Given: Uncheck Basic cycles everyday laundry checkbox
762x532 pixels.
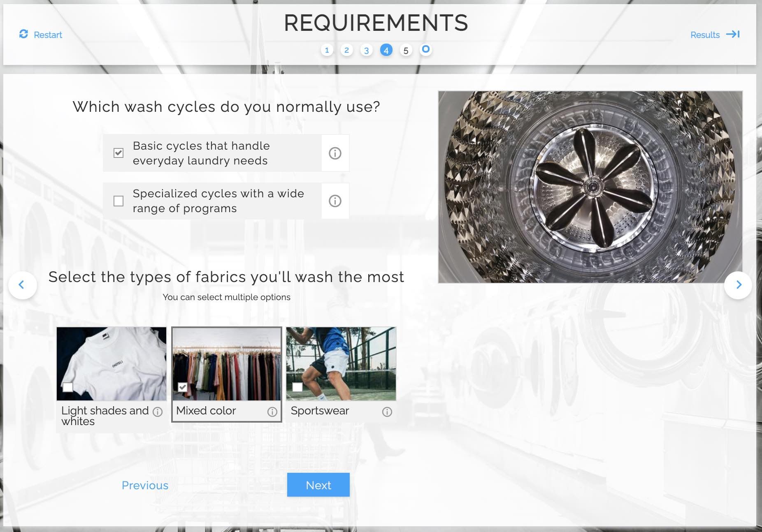Looking at the screenshot, I should click(118, 153).
